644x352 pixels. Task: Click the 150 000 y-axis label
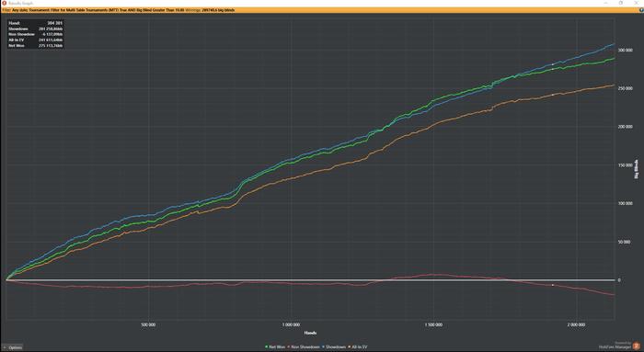click(x=625, y=165)
